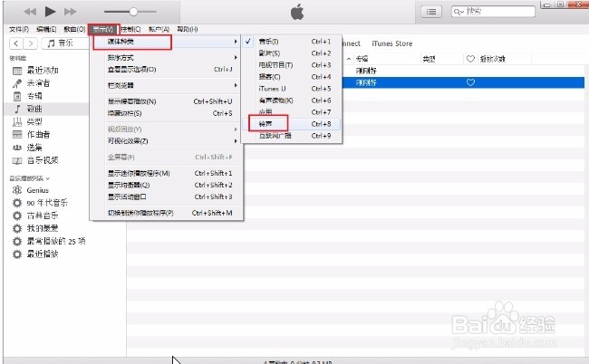This screenshot has height=364, width=589.
Task: Select 歌曲 with the note icon
Action: [x=34, y=109]
